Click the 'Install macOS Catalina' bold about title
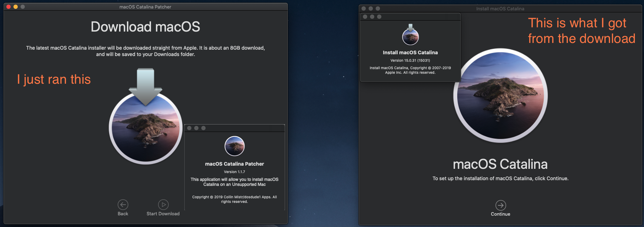This screenshot has height=227, width=644. click(410, 52)
